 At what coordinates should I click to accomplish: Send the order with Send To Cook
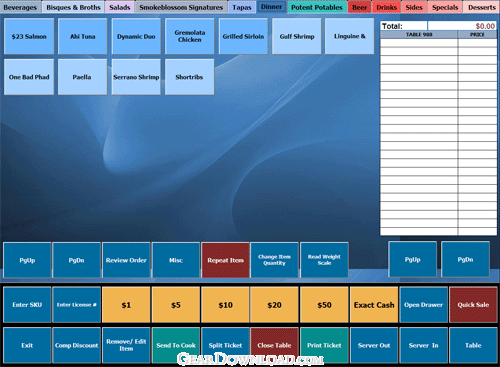click(176, 345)
